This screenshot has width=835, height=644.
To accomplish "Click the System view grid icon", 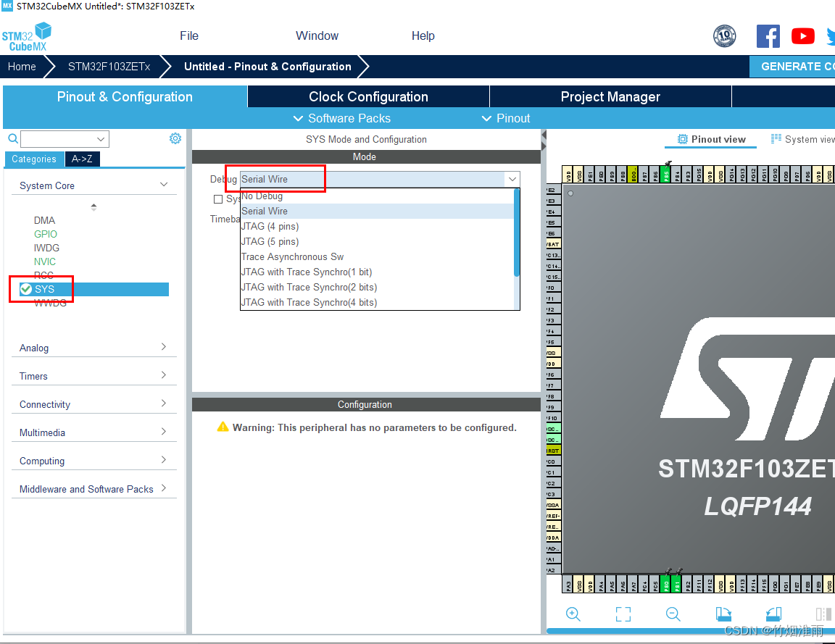I will pyautogui.click(x=776, y=139).
